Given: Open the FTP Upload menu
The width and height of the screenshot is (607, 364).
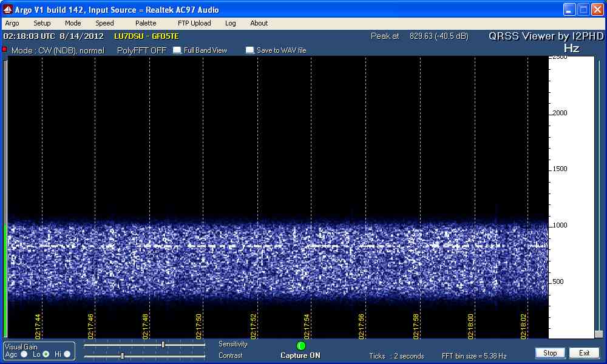Looking at the screenshot, I should click(194, 23).
